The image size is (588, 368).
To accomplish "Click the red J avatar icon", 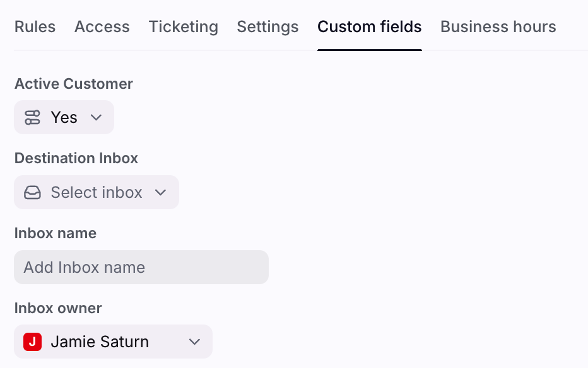I will point(32,342).
